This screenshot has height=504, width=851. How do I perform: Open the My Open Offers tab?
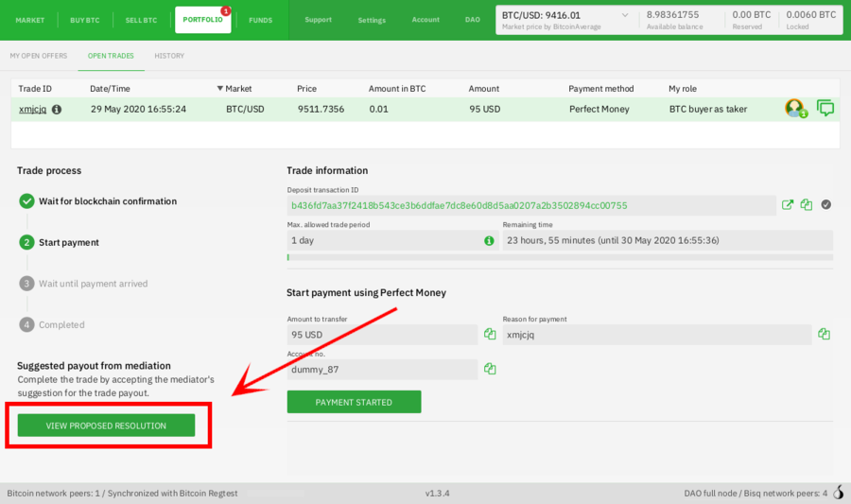point(39,56)
